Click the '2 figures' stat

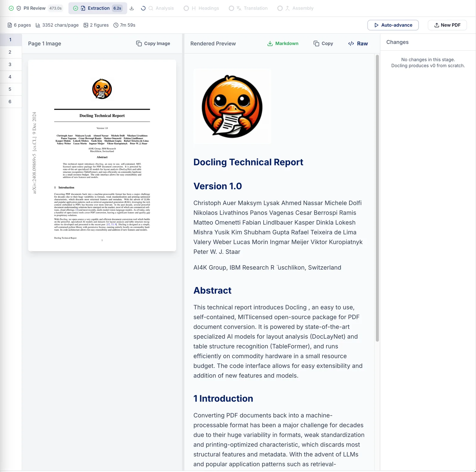pos(96,25)
